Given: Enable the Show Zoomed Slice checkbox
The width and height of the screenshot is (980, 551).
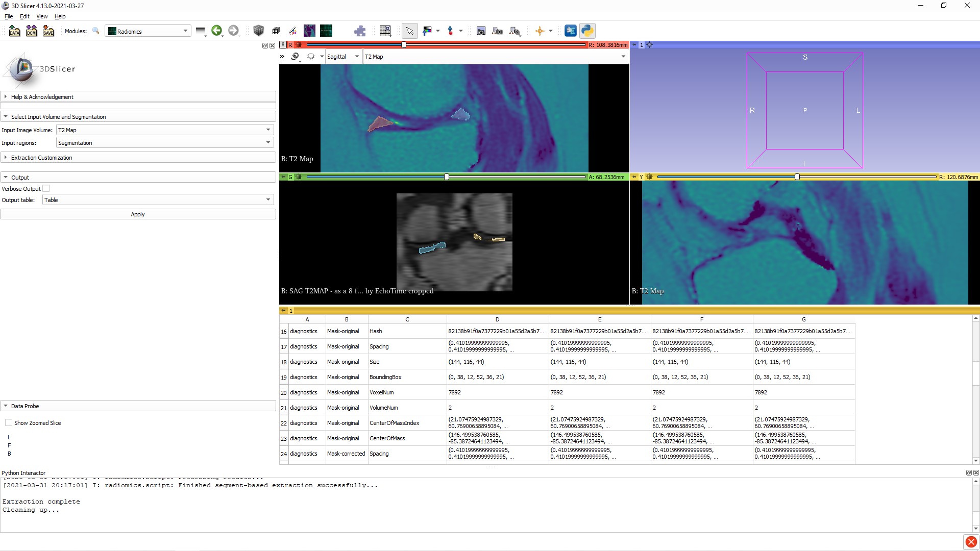Looking at the screenshot, I should point(9,422).
